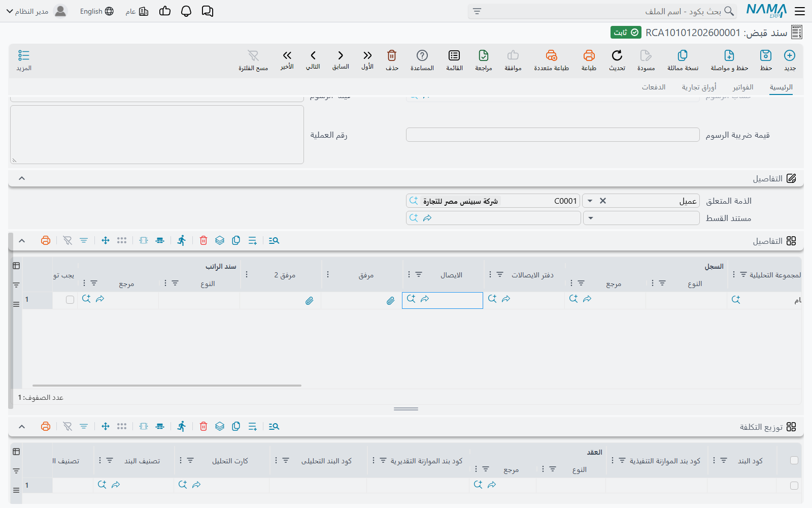The image size is (812, 508).
Task: Collapse the توزيع التكلفة section
Action: point(22,427)
